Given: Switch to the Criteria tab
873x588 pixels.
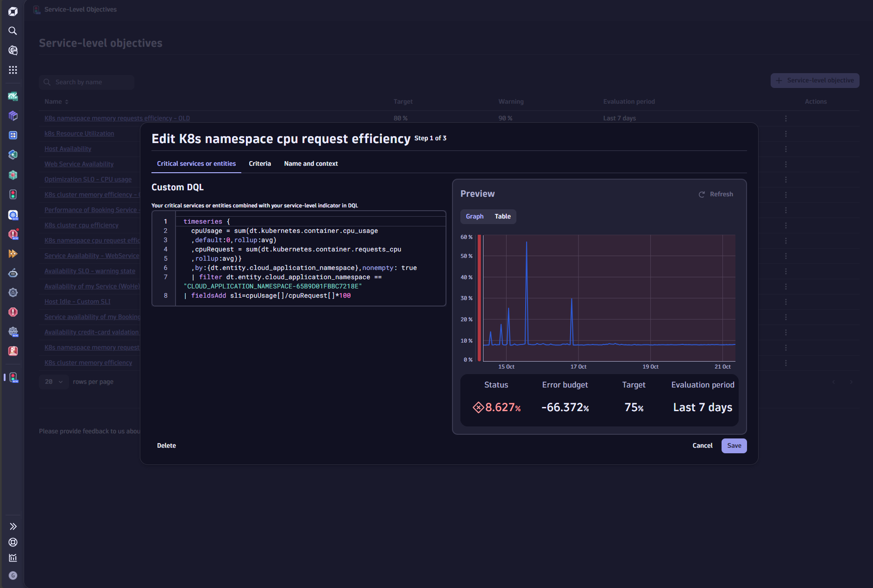Looking at the screenshot, I should point(260,163).
